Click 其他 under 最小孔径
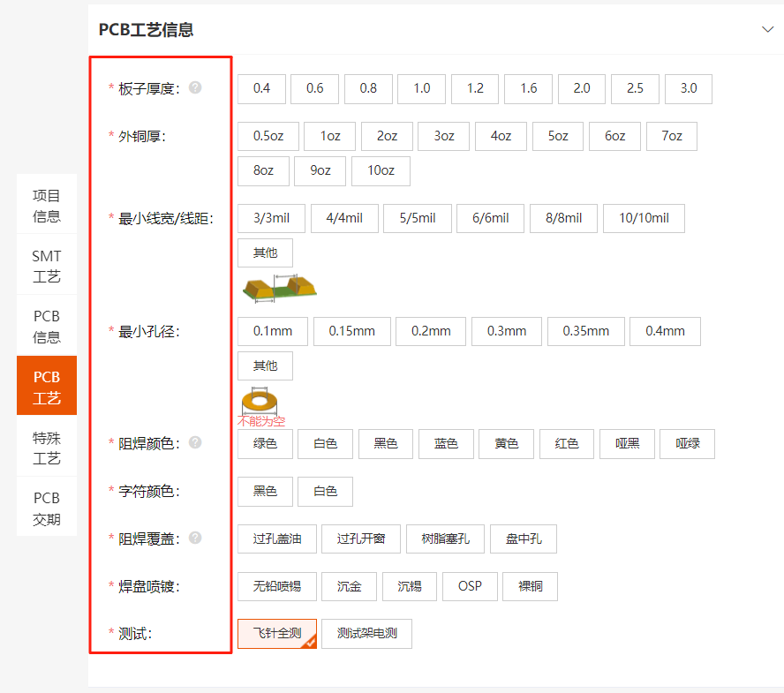 [265, 366]
